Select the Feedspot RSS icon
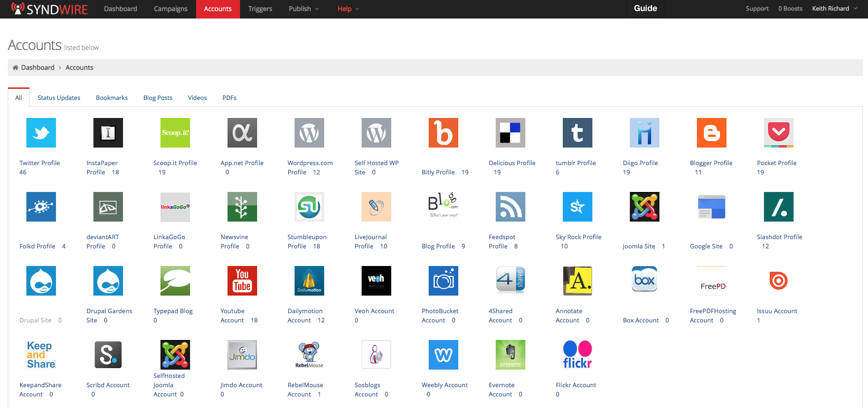868x408 pixels. pos(511,207)
